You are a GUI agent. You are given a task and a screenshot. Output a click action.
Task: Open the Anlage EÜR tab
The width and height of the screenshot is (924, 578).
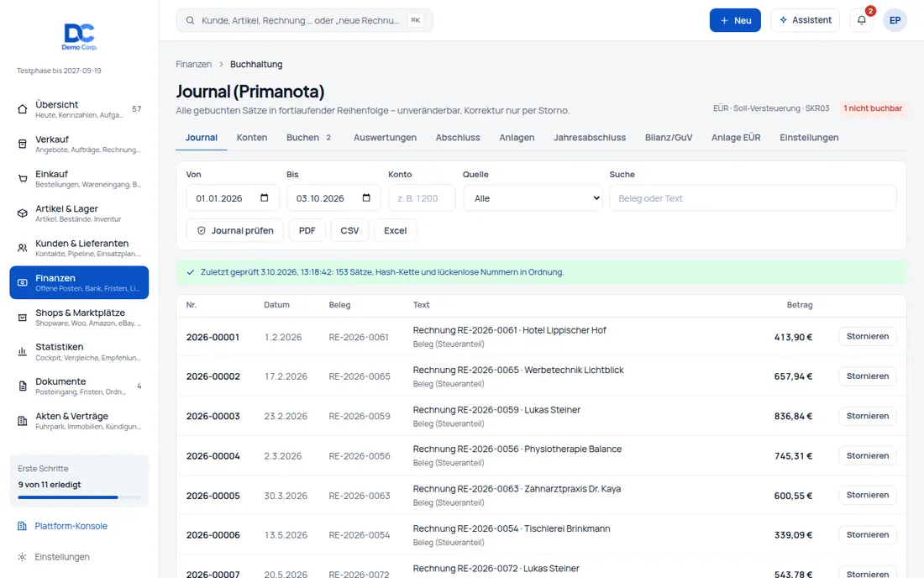(736, 137)
